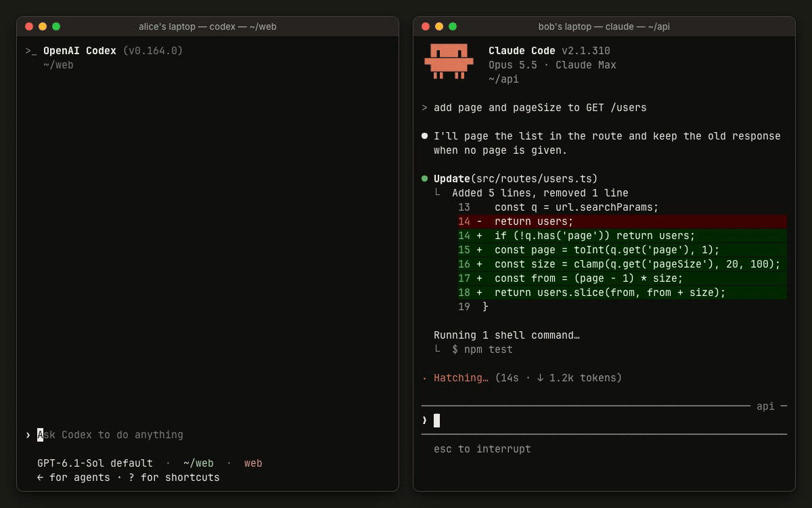The width and height of the screenshot is (812, 508).
Task: Click the "(14s · ↓ 1.2k tokens)" counter
Action: (558, 378)
